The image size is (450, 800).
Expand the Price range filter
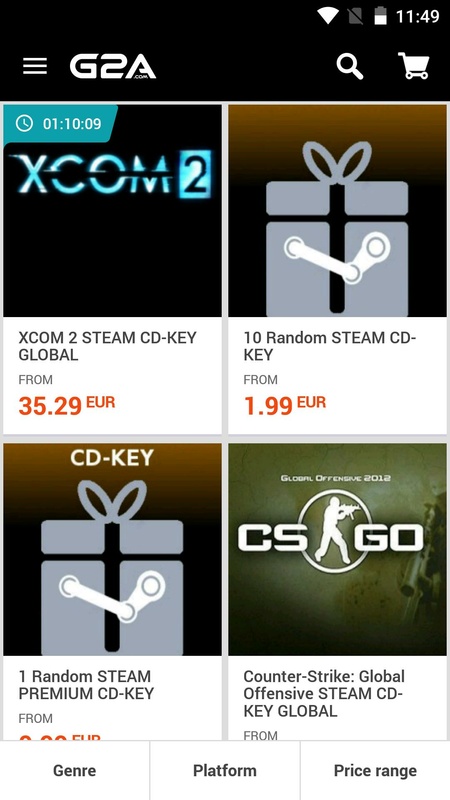tap(376, 770)
